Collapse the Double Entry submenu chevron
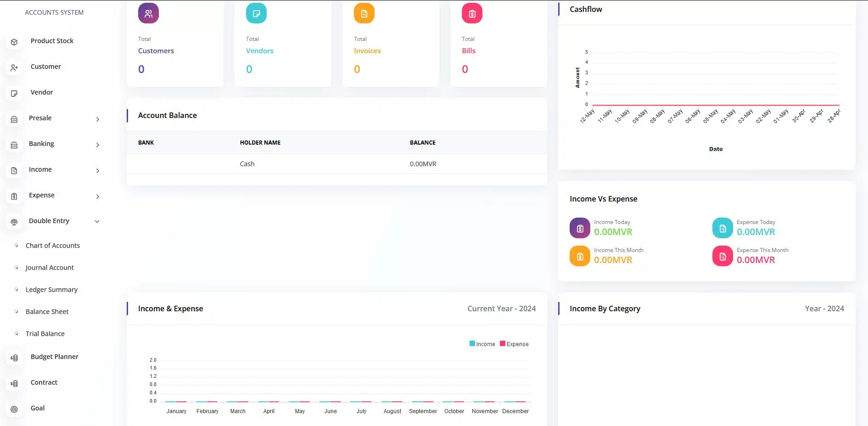 (97, 221)
